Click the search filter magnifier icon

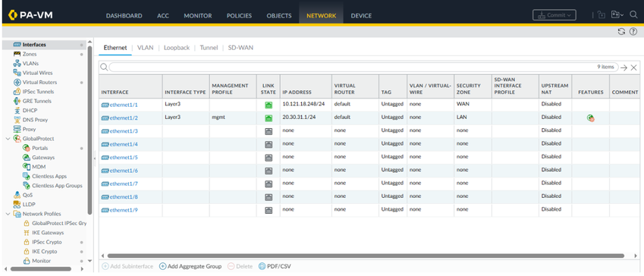104,67
